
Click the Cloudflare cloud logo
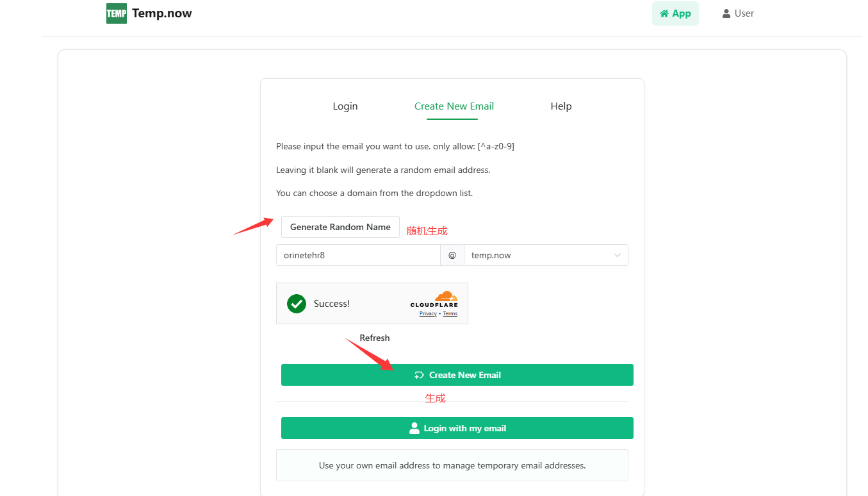445,296
